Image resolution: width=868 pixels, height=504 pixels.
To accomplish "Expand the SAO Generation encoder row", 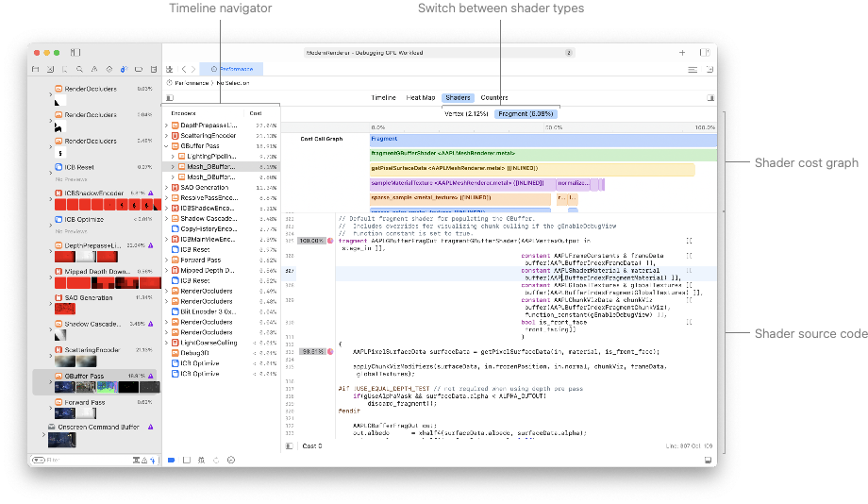I will point(166,188).
